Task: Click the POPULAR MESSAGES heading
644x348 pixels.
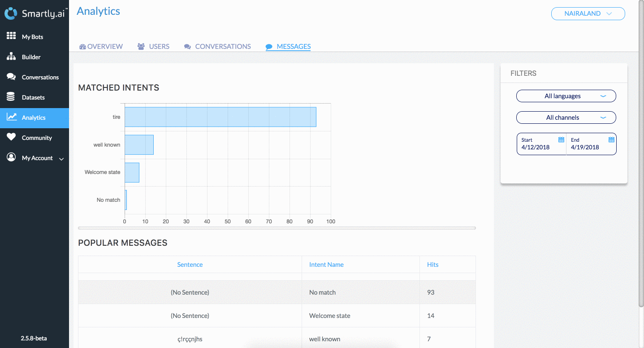Action: 123,243
